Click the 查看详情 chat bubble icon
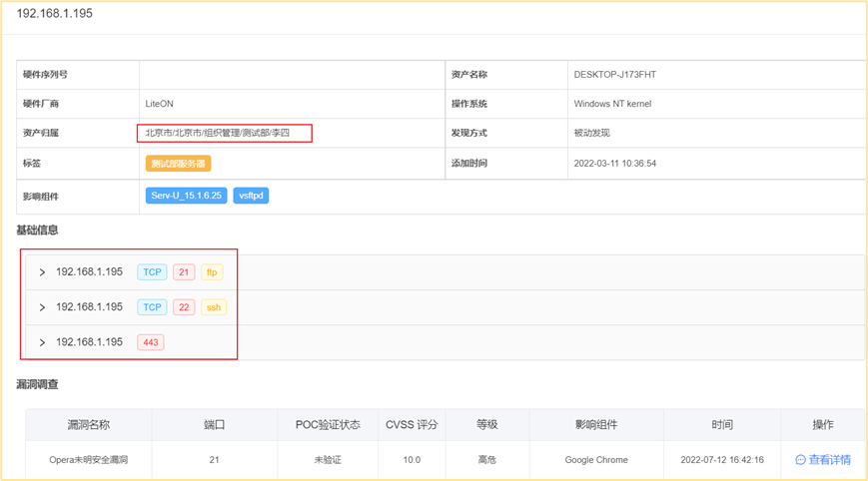The height and width of the screenshot is (481, 868). [x=800, y=460]
